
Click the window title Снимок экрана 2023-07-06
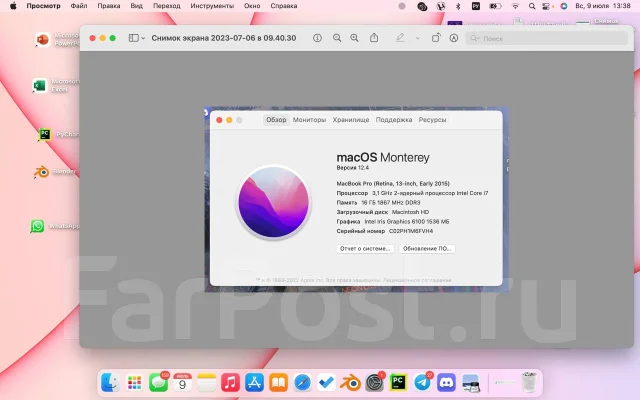(x=224, y=38)
